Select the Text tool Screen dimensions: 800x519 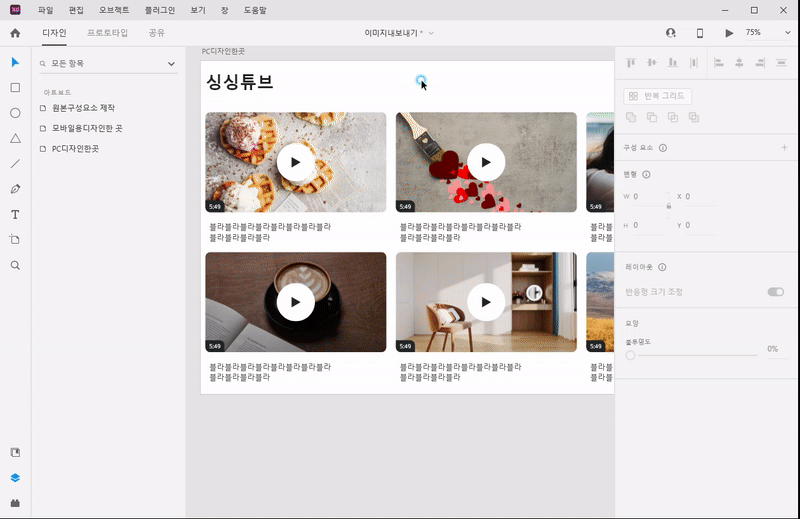pos(15,214)
